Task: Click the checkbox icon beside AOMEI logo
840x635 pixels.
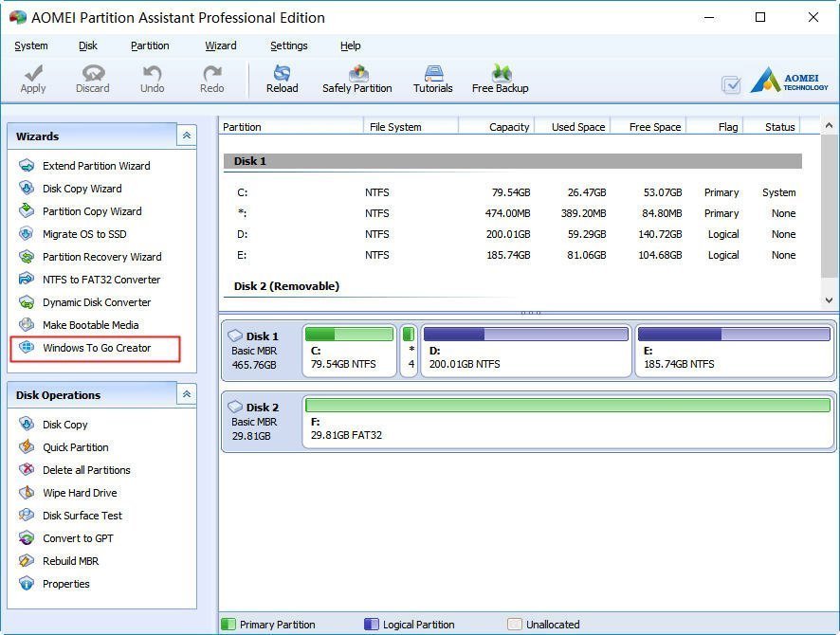Action: click(731, 84)
